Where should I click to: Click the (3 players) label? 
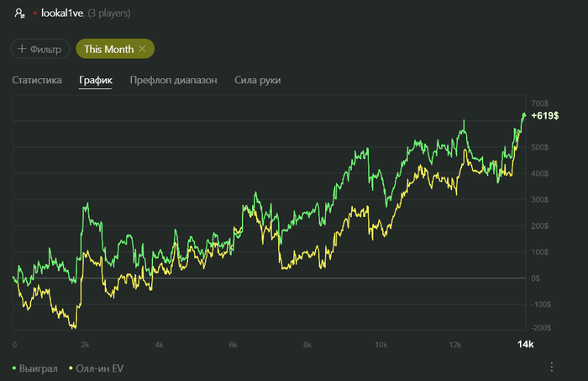click(x=109, y=13)
